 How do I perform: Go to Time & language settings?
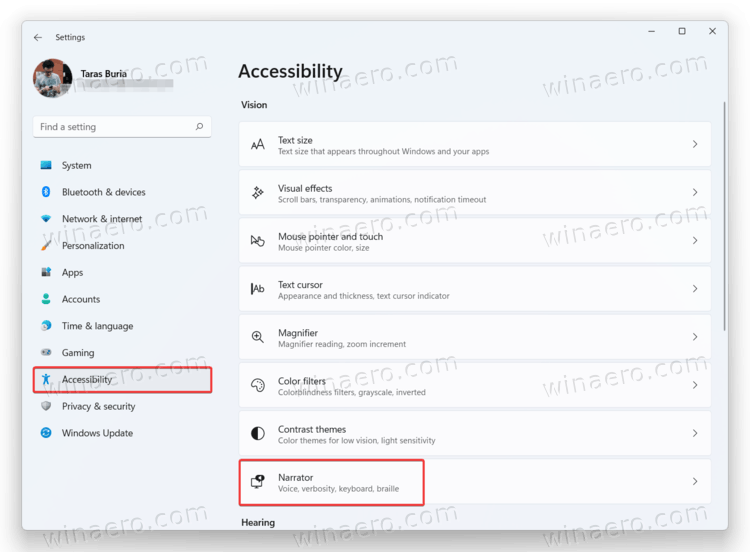(x=97, y=326)
